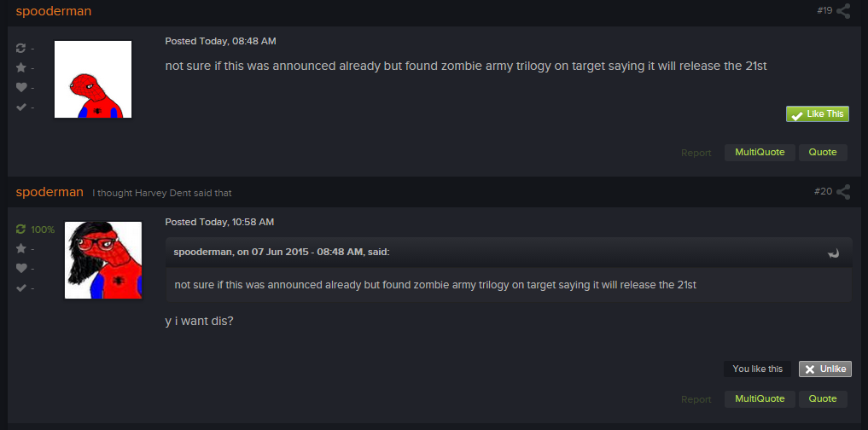Screen dimensions: 868x430
Task: Click the share icon on post #20
Action: pyautogui.click(x=843, y=192)
